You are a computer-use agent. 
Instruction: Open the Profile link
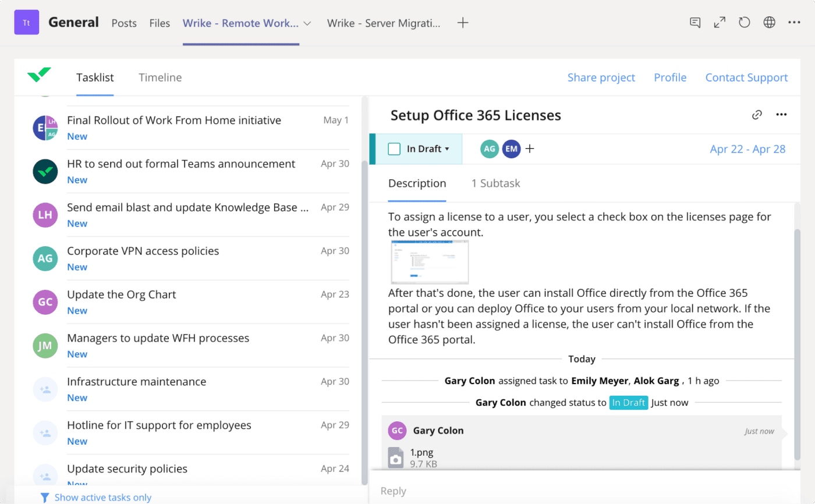pos(670,77)
